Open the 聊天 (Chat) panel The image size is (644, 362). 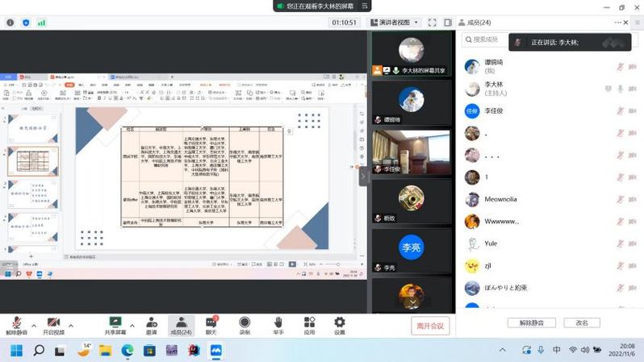click(211, 325)
